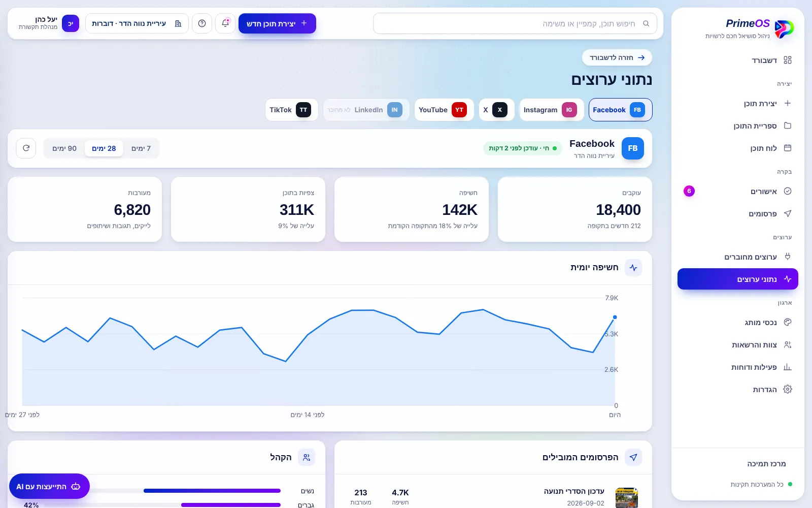
Task: Click the plus icon for יצירת תוכן in sidebar
Action: [x=788, y=103]
